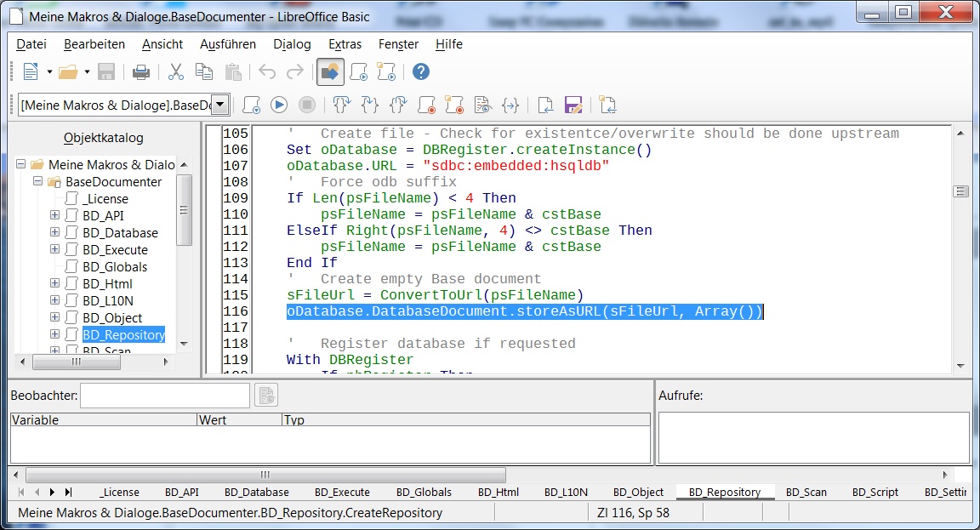The height and width of the screenshot is (530, 980).
Task: Collapse the BaseDocumenter library node
Action: pos(38,180)
